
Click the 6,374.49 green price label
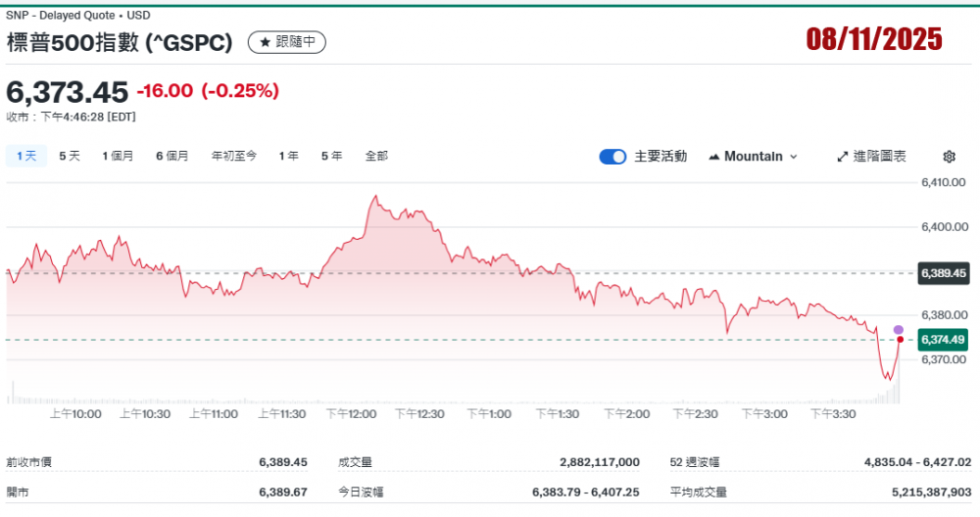(x=944, y=340)
